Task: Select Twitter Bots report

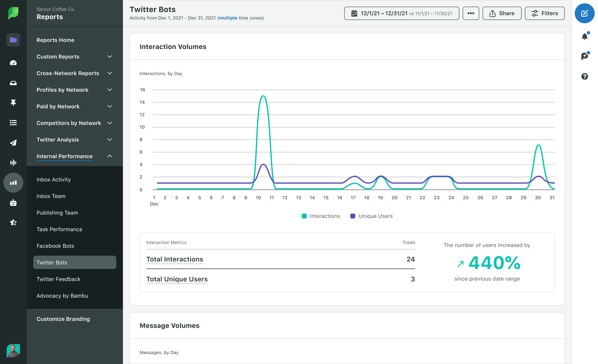Action: (74, 262)
